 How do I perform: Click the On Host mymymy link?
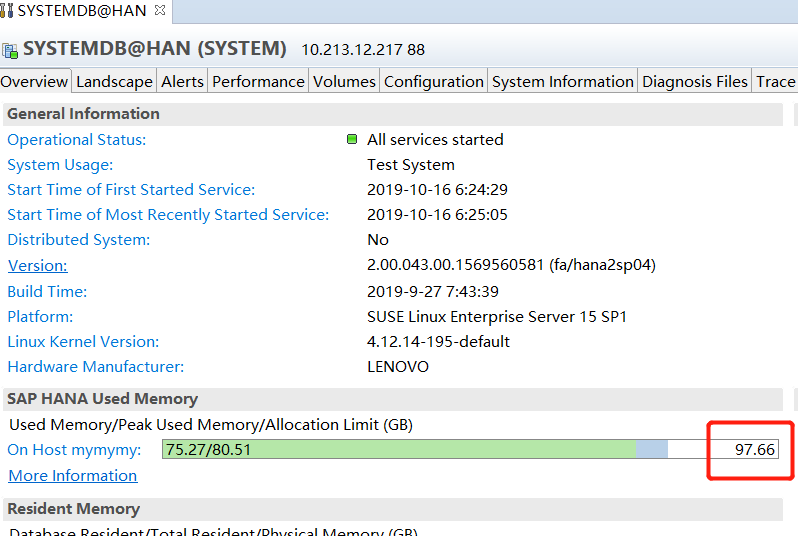[x=74, y=449]
